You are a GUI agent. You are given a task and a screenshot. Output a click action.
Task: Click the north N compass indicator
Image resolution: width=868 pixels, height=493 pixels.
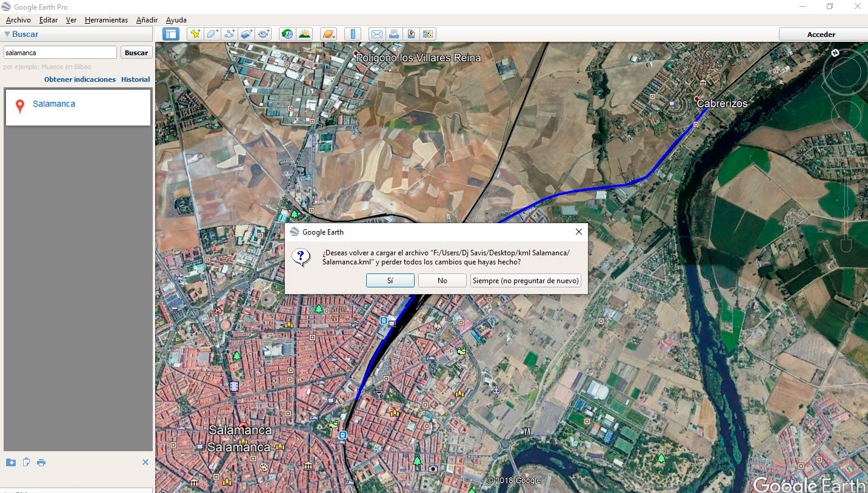tap(835, 53)
